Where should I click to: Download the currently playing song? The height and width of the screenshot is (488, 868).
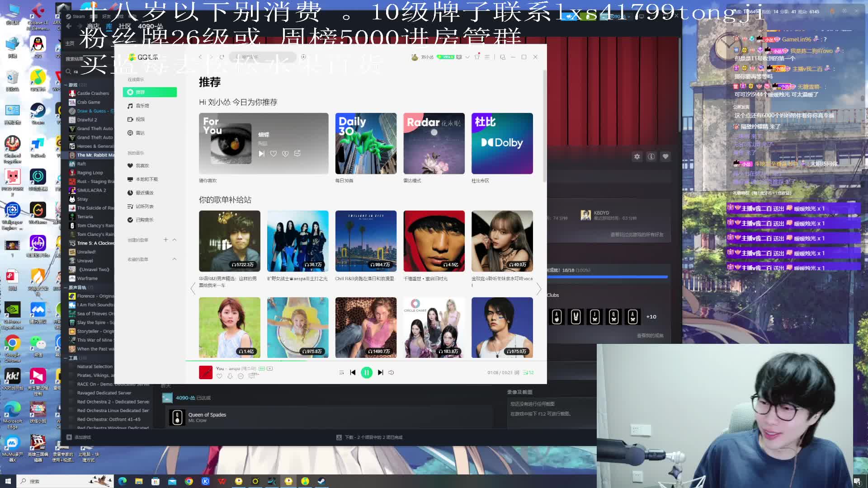(230, 376)
